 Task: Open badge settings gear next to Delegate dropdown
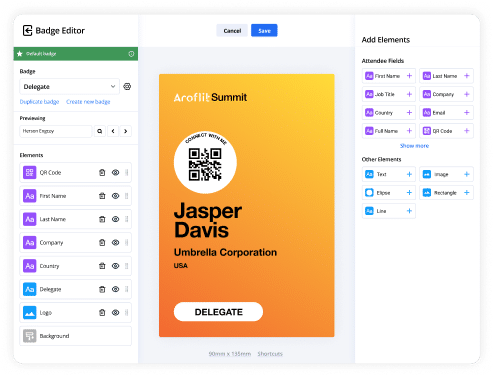point(127,87)
